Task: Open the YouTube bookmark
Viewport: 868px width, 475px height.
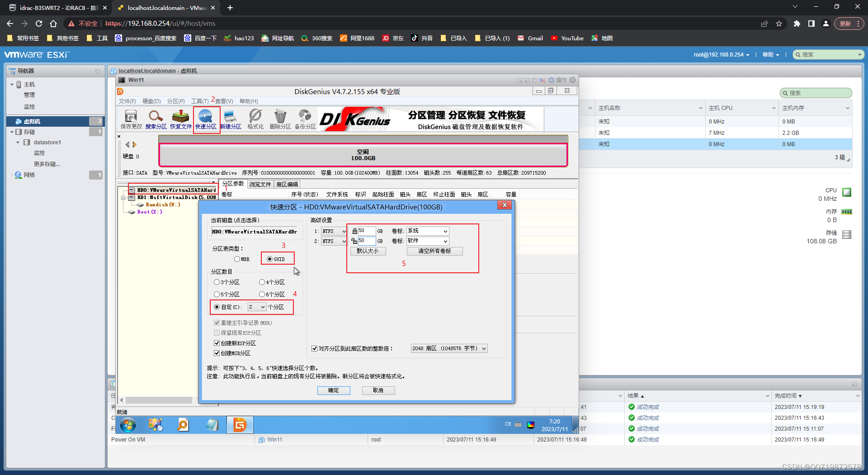Action: pyautogui.click(x=567, y=38)
